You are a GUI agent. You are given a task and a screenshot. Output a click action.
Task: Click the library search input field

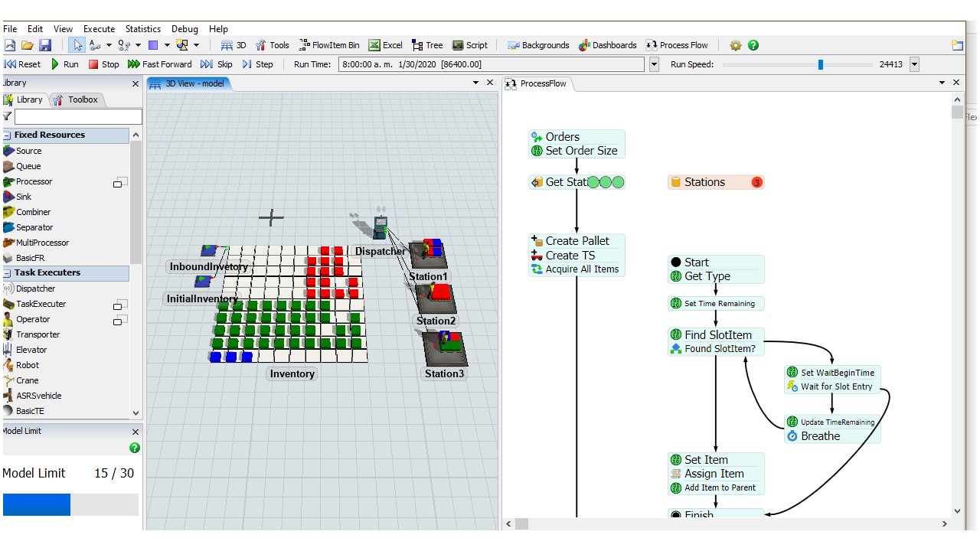78,116
